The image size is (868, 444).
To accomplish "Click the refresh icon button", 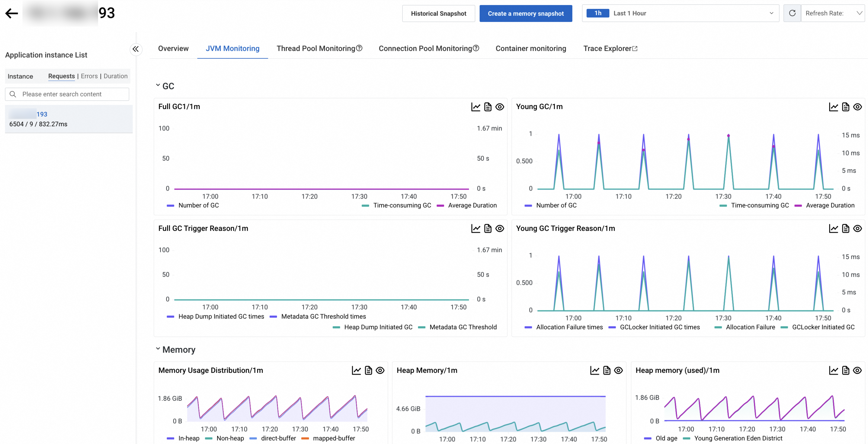I will pyautogui.click(x=792, y=13).
